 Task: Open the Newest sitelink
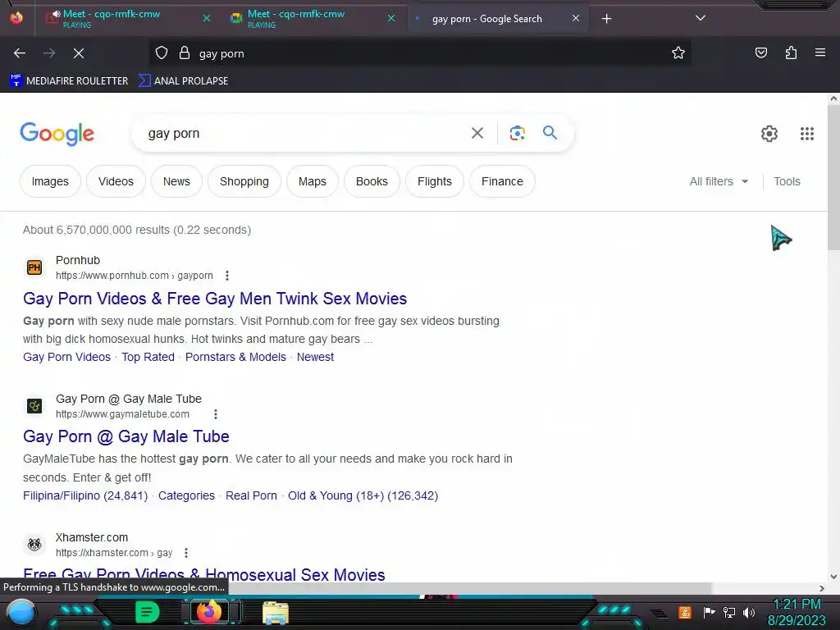[316, 357]
